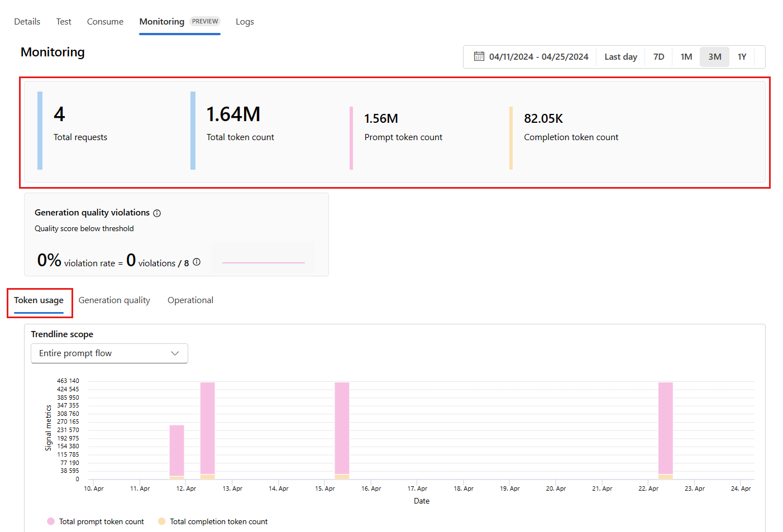This screenshot has width=783, height=532.
Task: Click the pink bar at 15. Apr
Action: [342, 427]
